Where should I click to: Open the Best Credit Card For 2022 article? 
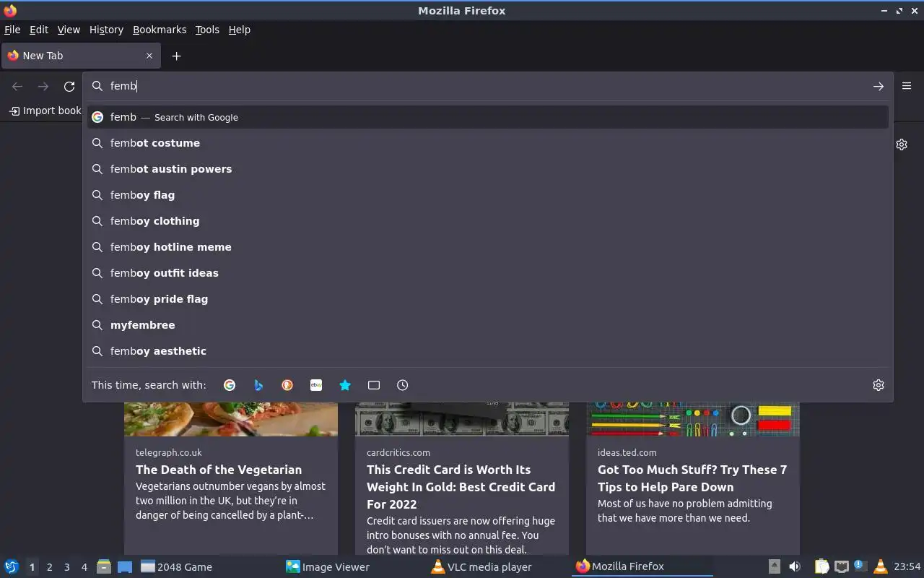pyautogui.click(x=461, y=487)
